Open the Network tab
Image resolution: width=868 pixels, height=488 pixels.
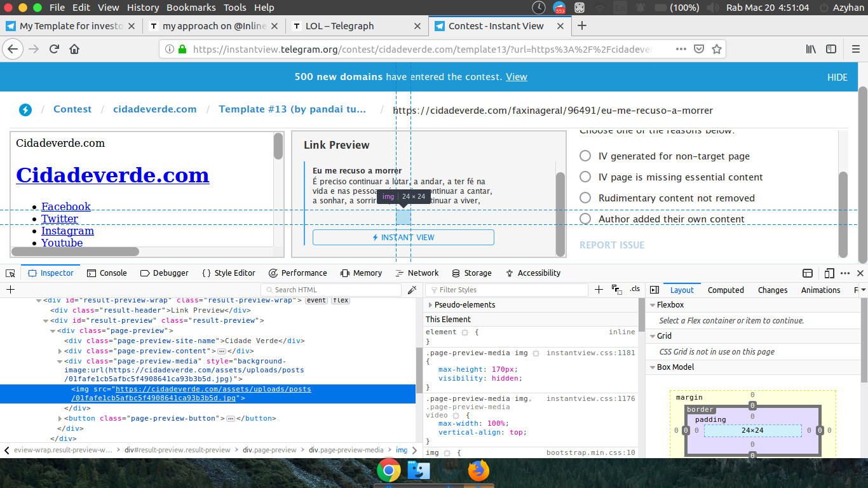click(x=417, y=273)
